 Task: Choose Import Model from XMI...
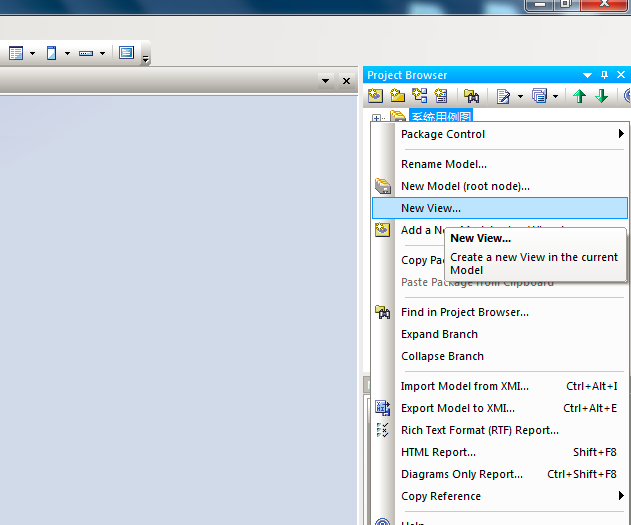pyautogui.click(x=499, y=386)
